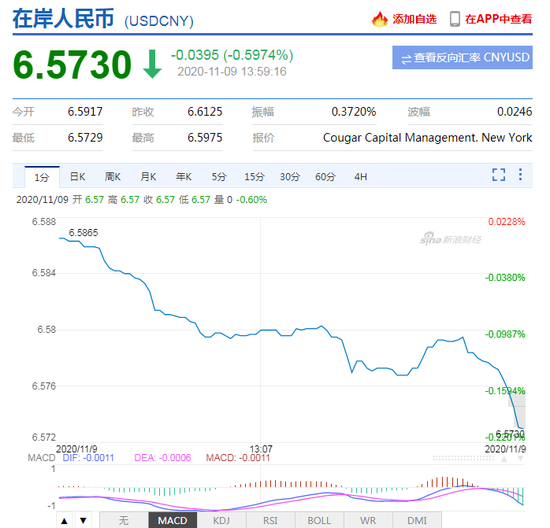The image size is (550, 528).
Task: Switch indicator to BOLL
Action: [319, 520]
